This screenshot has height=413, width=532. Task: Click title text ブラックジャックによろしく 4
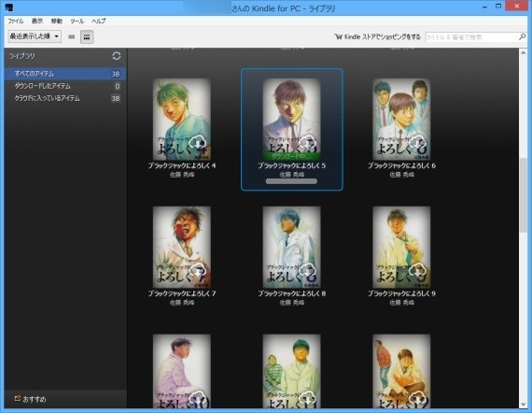181,165
